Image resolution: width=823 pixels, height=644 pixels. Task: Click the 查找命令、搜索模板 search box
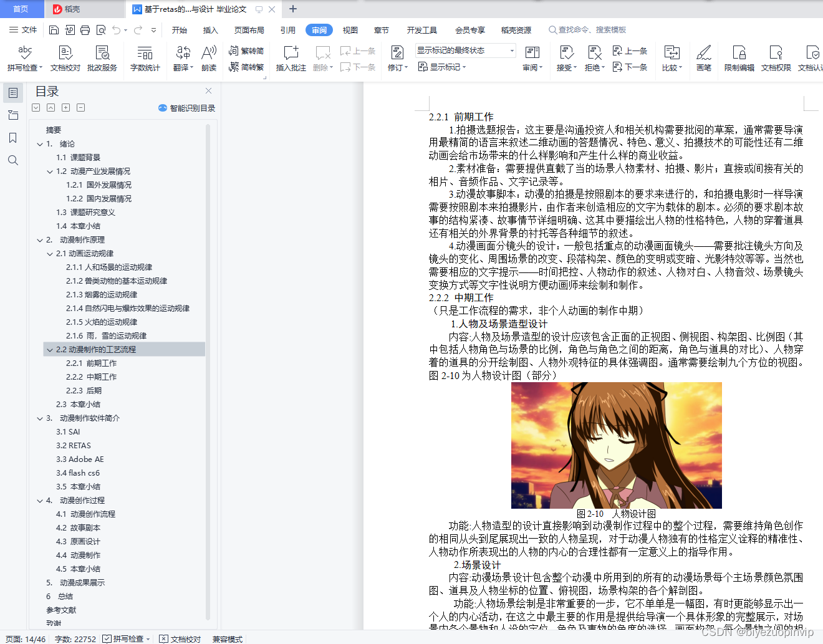click(587, 30)
